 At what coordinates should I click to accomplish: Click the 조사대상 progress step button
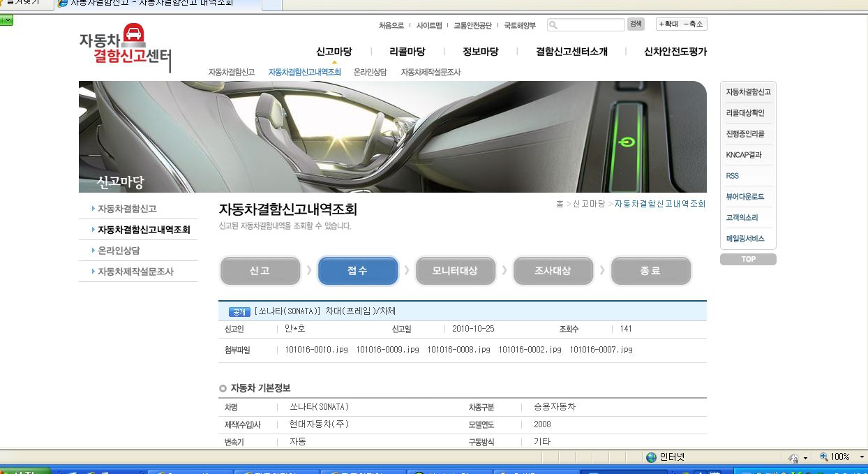[x=553, y=271]
